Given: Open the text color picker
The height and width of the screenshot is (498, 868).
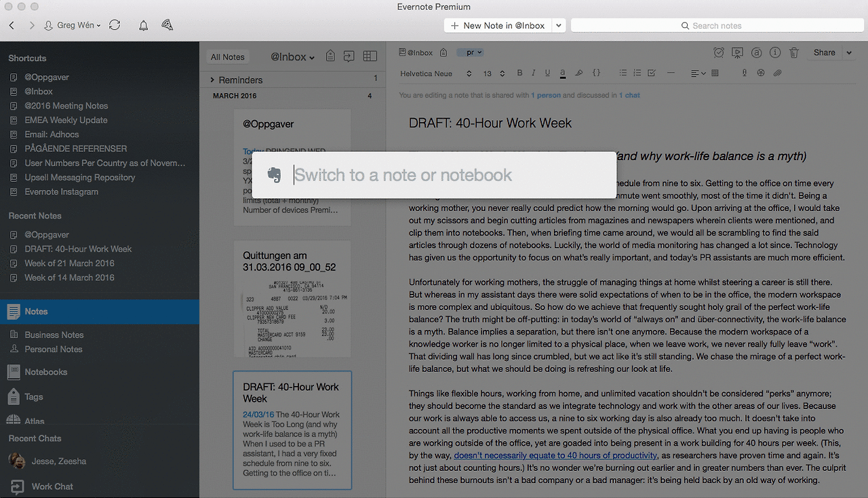Looking at the screenshot, I should point(563,73).
